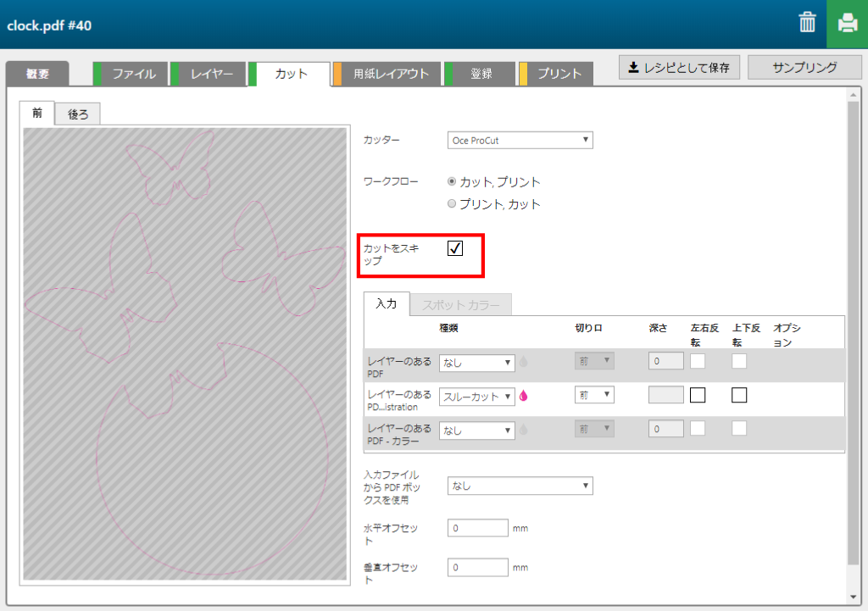Screen dimensions: 868x611
Task: Click the clock.pdf #40 title text
Action: click(x=49, y=25)
